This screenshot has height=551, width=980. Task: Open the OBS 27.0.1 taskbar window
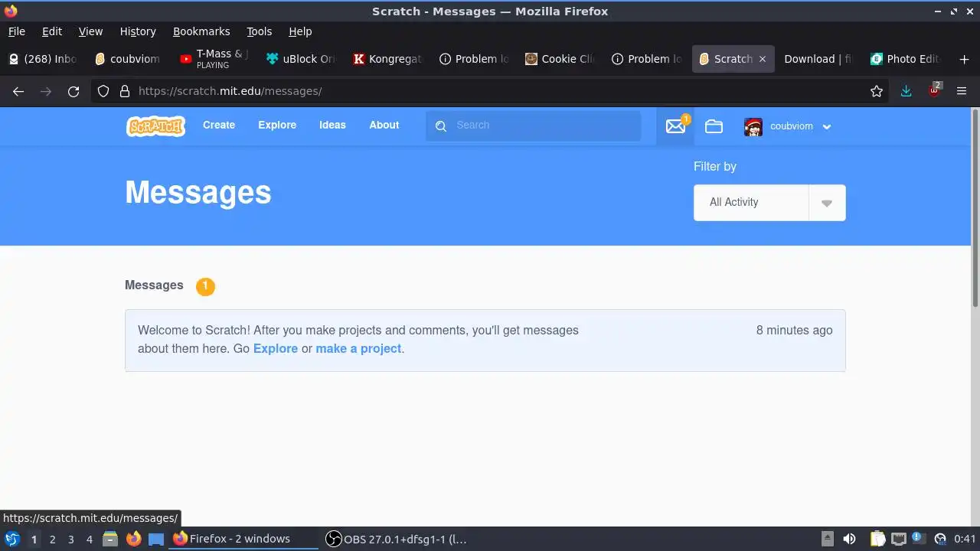[396, 539]
